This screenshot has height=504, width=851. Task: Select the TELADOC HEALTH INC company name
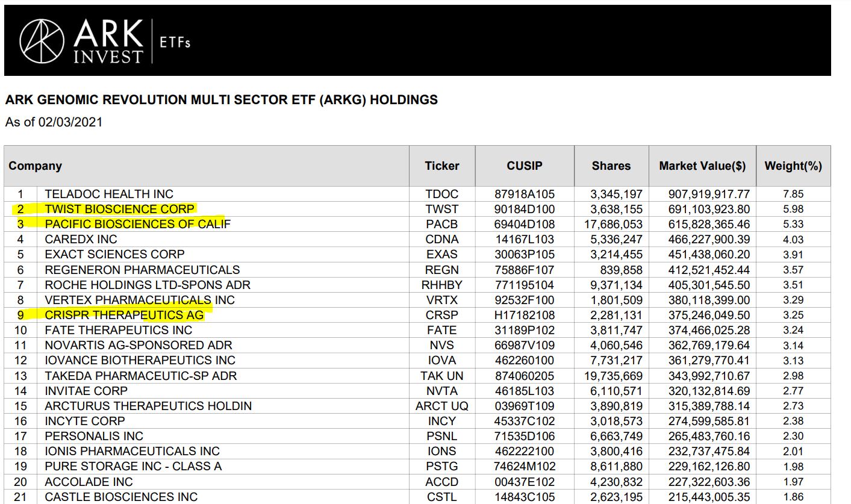tap(109, 194)
